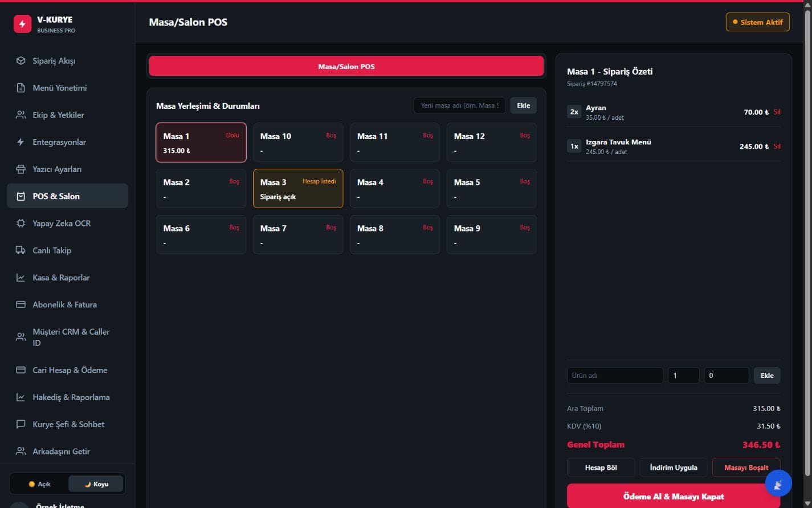Select the Masa 3 table card

pos(298,189)
